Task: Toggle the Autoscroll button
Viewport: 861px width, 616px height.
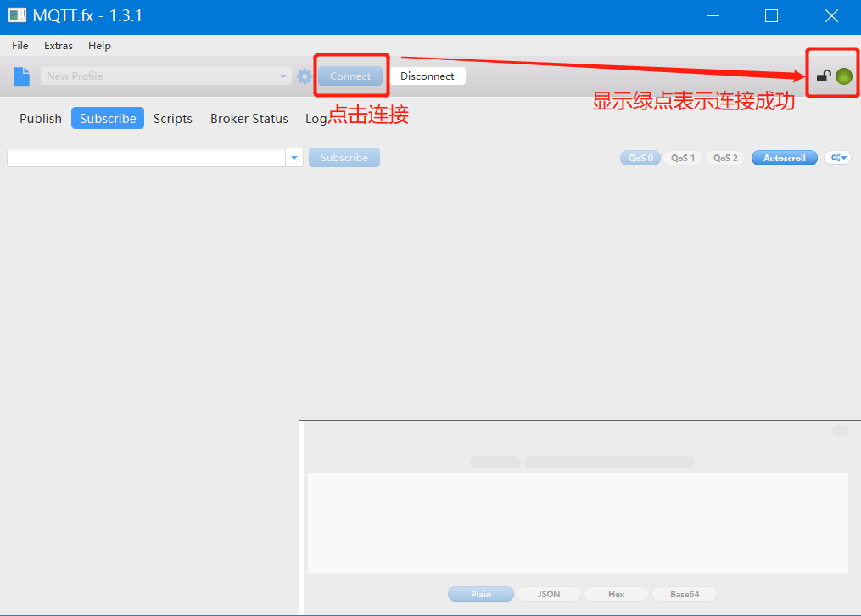Action: tap(784, 158)
